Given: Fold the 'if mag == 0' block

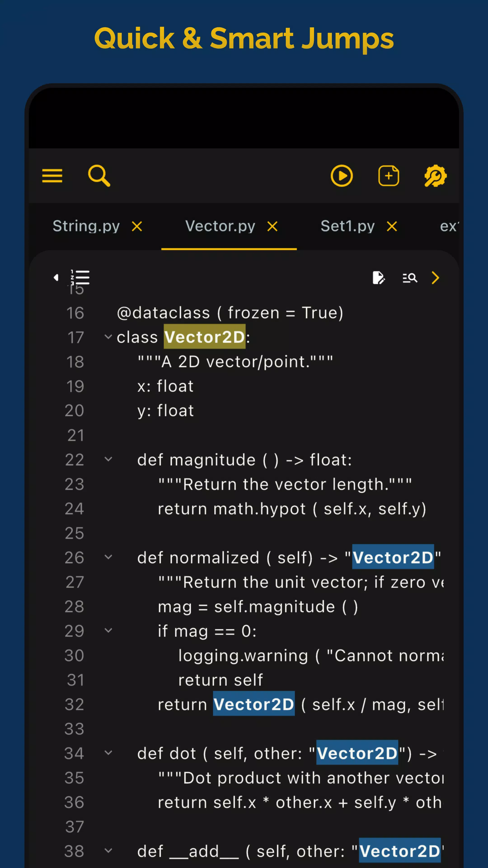Looking at the screenshot, I should tap(108, 630).
